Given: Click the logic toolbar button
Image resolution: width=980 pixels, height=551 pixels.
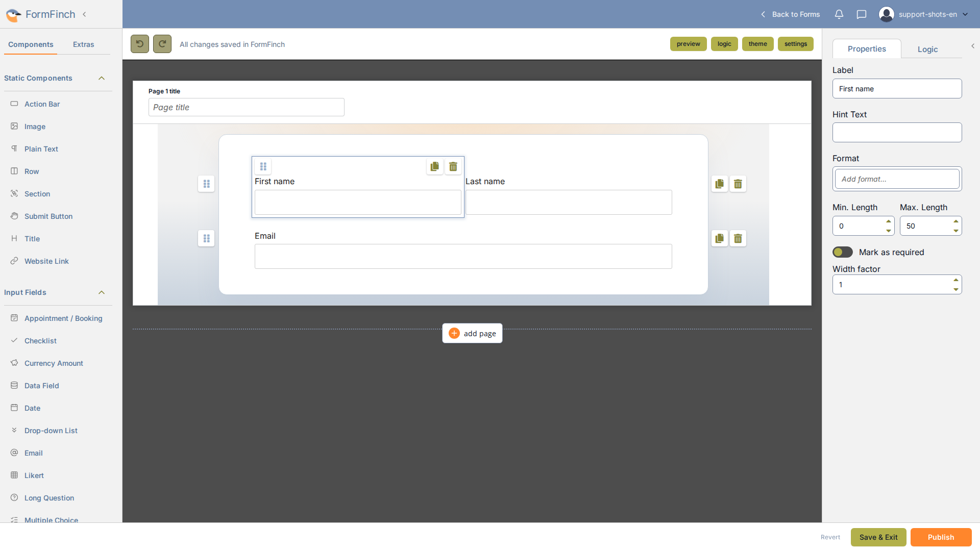Looking at the screenshot, I should pos(724,44).
